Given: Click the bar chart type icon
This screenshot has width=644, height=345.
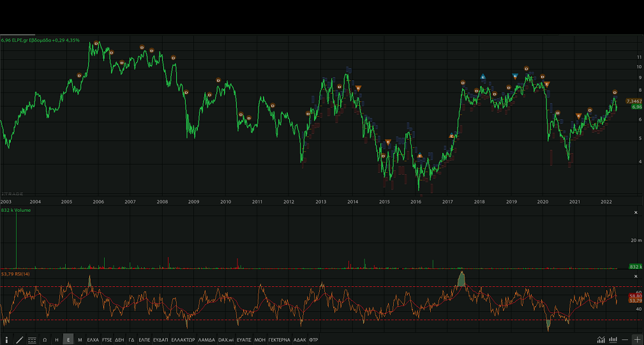Looking at the screenshot, I should 613,340.
